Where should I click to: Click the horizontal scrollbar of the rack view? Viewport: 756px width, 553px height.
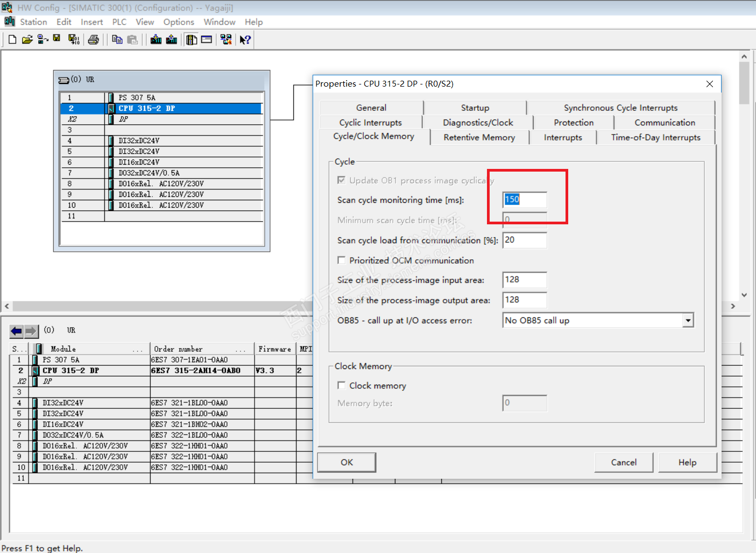pyautogui.click(x=161, y=306)
